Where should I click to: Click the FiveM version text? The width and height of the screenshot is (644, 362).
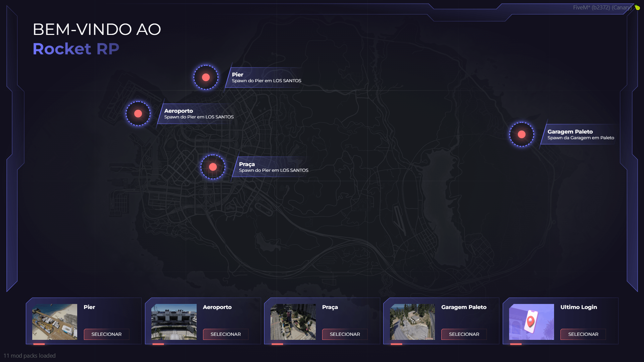pyautogui.click(x=602, y=7)
